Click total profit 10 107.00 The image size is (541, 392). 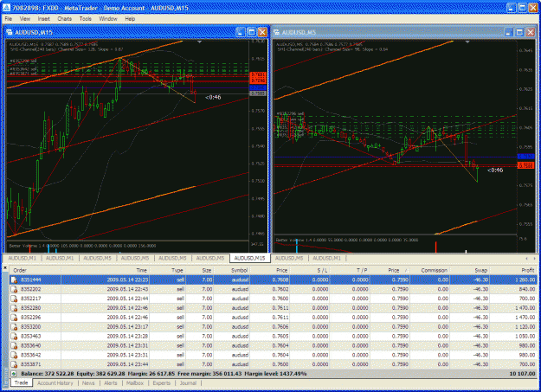pos(522,374)
